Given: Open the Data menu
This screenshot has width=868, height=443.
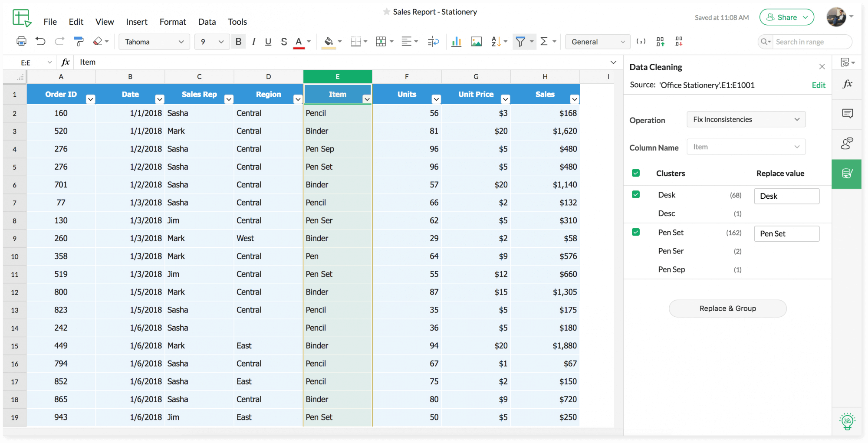Looking at the screenshot, I should click(207, 21).
